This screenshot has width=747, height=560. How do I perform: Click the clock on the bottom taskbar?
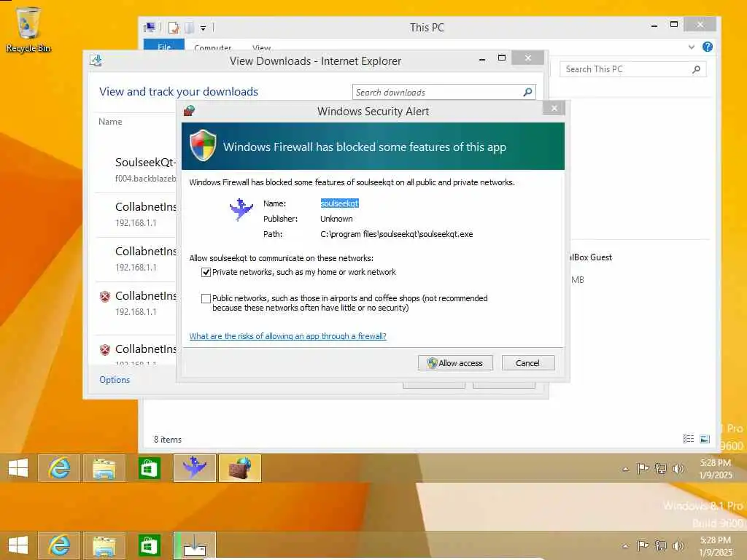point(716,546)
